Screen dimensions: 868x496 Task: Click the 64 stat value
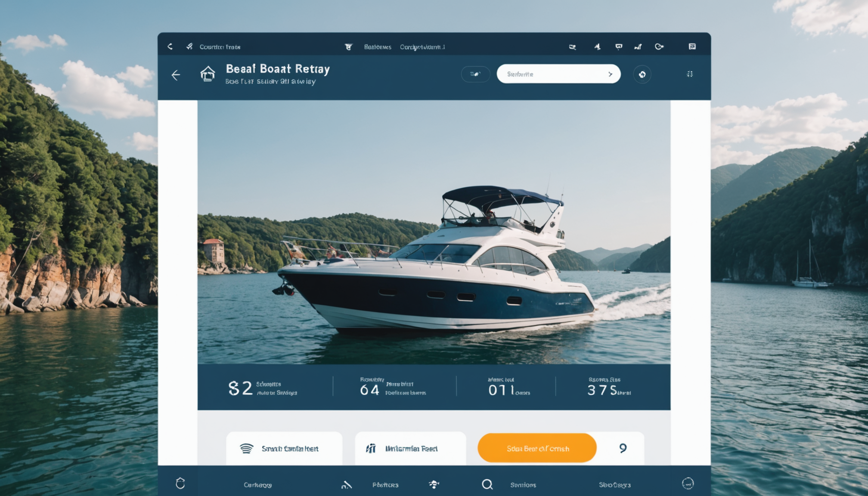tap(369, 390)
